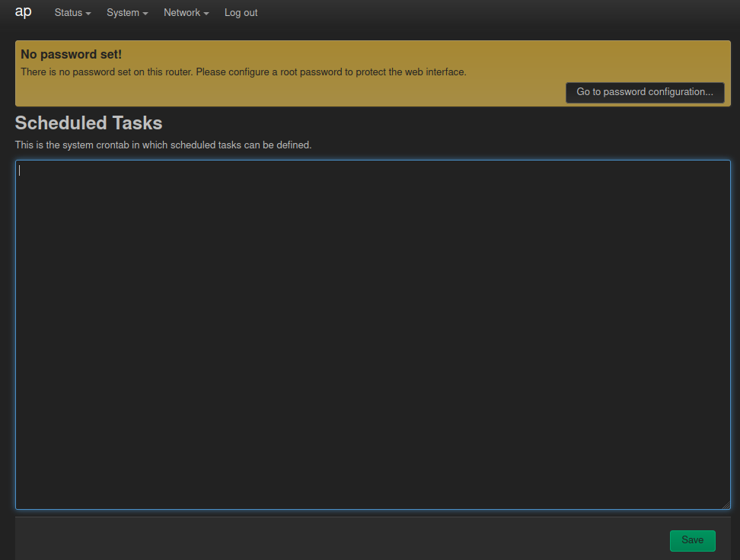Click the empty top navigation bar area
The height and width of the screenshot is (560, 740).
tap(495, 13)
